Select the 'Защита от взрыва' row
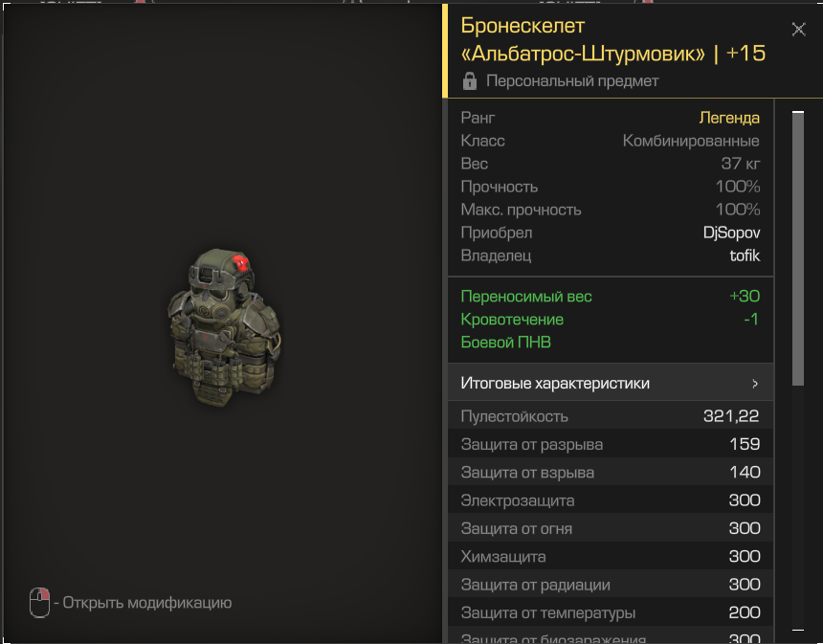 point(611,472)
